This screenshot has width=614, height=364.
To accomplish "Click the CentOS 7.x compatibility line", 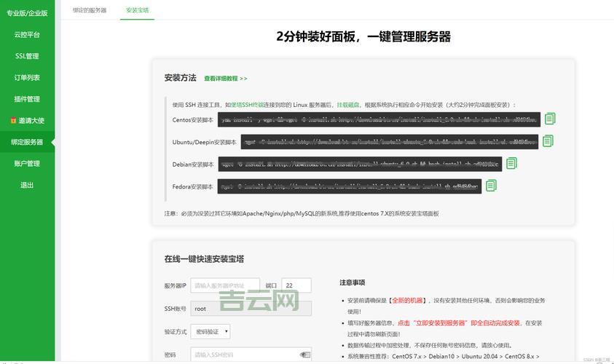I will click(x=444, y=357).
